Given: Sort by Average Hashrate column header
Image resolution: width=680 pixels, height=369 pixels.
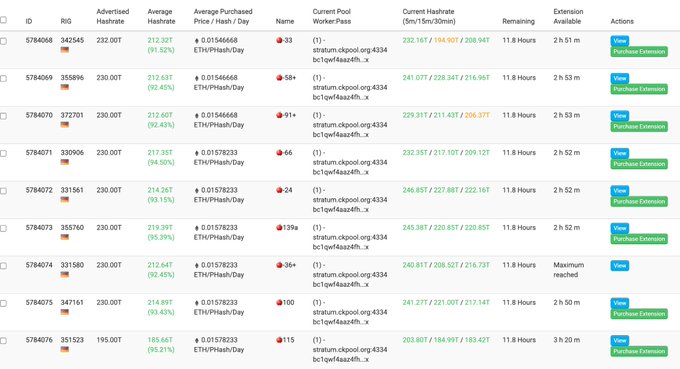Looking at the screenshot, I should (161, 16).
